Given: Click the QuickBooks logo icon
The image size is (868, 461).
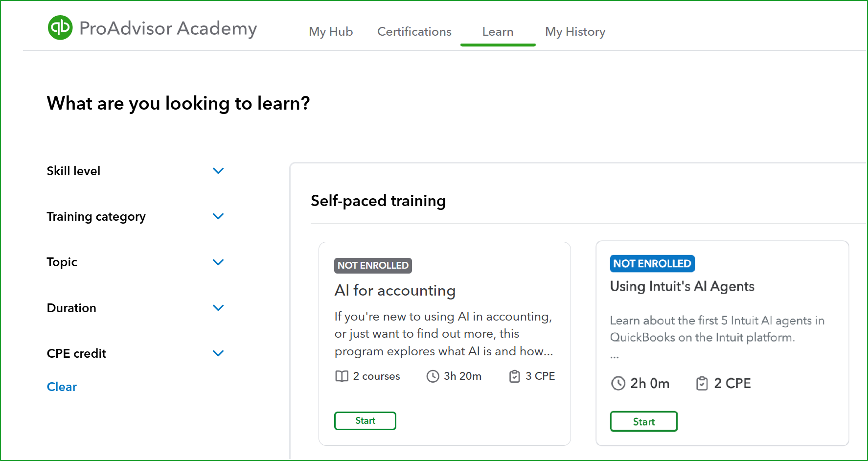Looking at the screenshot, I should click(x=60, y=28).
